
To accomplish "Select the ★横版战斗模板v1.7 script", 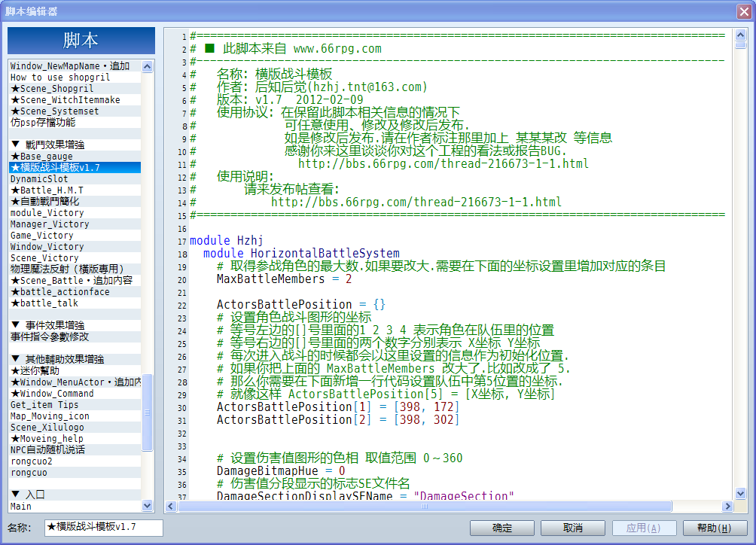I will coord(75,168).
